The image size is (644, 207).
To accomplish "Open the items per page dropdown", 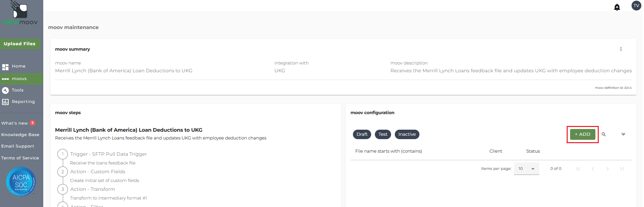I will point(526,169).
